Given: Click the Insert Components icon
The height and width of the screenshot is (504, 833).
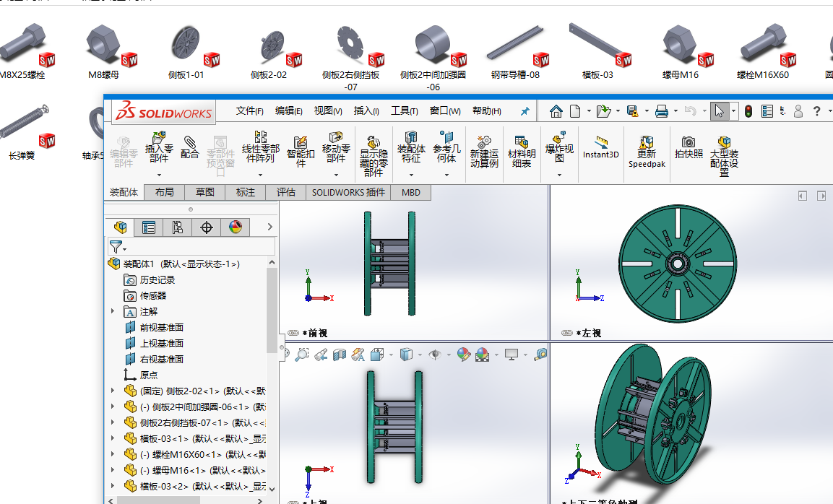Looking at the screenshot, I should click(158, 138).
